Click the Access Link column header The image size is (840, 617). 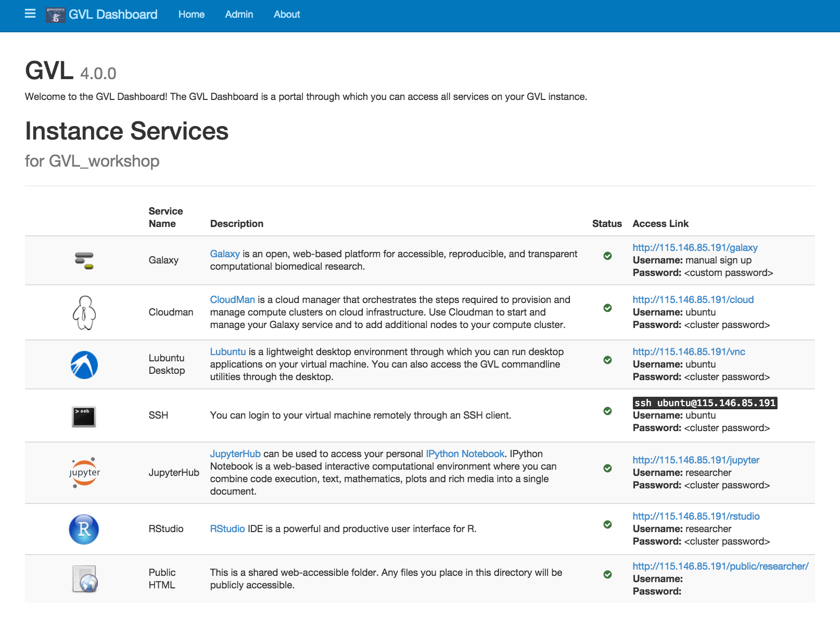(x=660, y=223)
